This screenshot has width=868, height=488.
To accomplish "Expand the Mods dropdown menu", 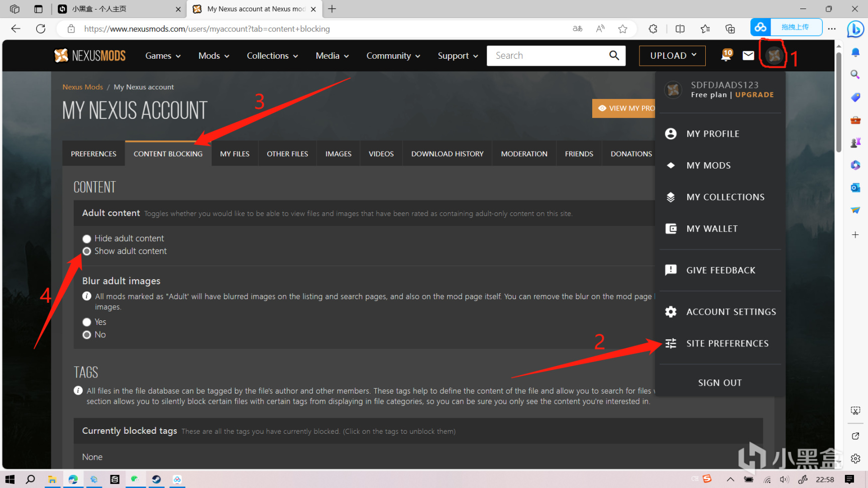I will pos(213,56).
